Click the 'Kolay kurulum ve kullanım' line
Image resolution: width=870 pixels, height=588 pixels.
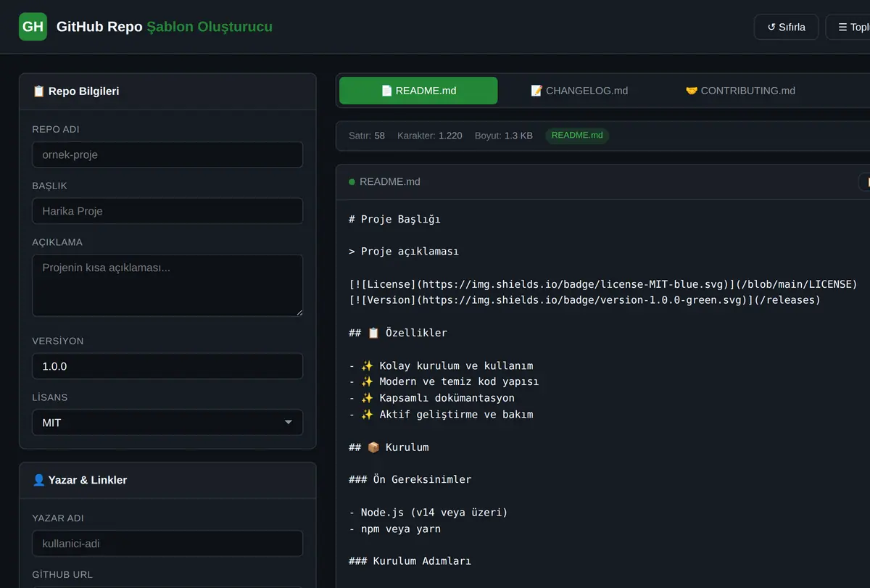click(441, 365)
